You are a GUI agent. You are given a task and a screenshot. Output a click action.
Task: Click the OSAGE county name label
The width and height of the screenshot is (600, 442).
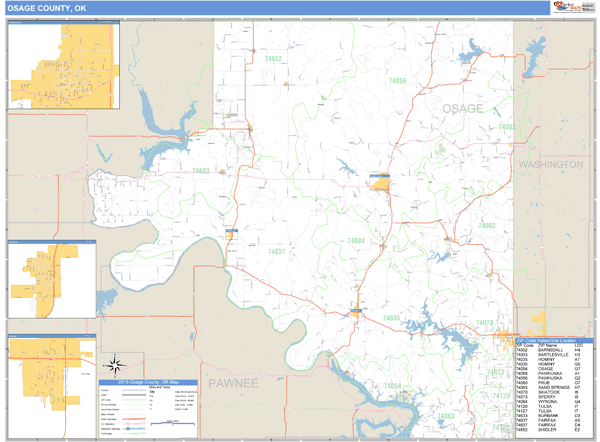463,108
